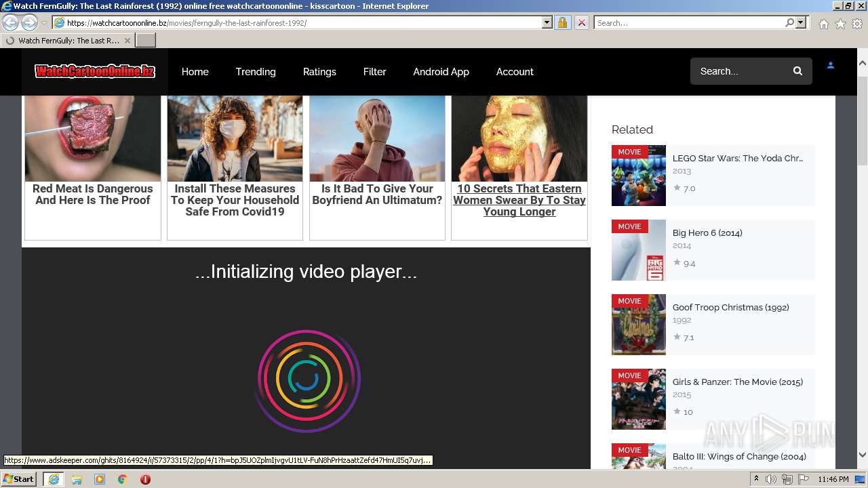Screen dimensions: 868x488
Task: Open the Install These Measures Covid19 ad
Action: (x=235, y=200)
